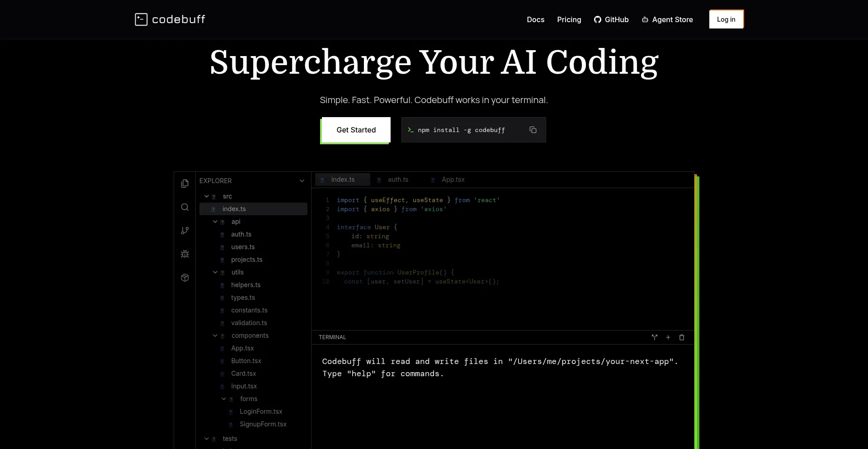
Task: Open the extensions package icon
Action: click(185, 278)
